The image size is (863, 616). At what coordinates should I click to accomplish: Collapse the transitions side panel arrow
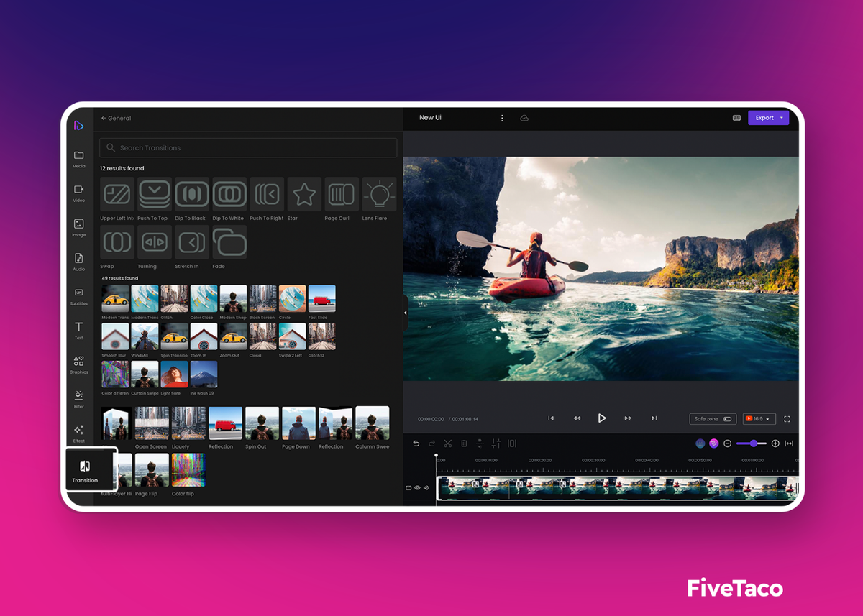click(405, 313)
